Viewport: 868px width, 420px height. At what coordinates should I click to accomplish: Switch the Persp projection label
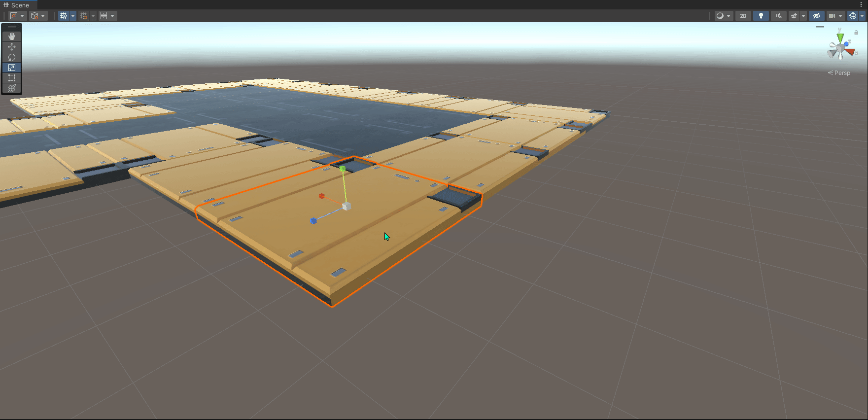839,73
